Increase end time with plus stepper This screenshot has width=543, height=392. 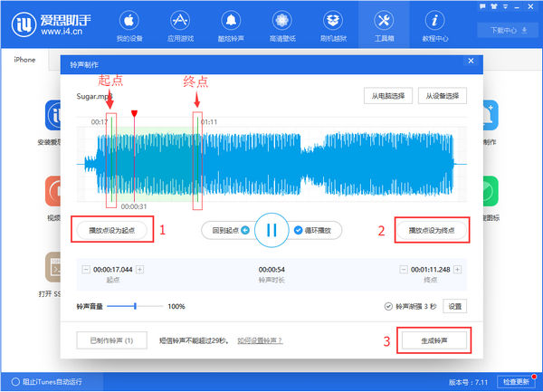point(457,270)
